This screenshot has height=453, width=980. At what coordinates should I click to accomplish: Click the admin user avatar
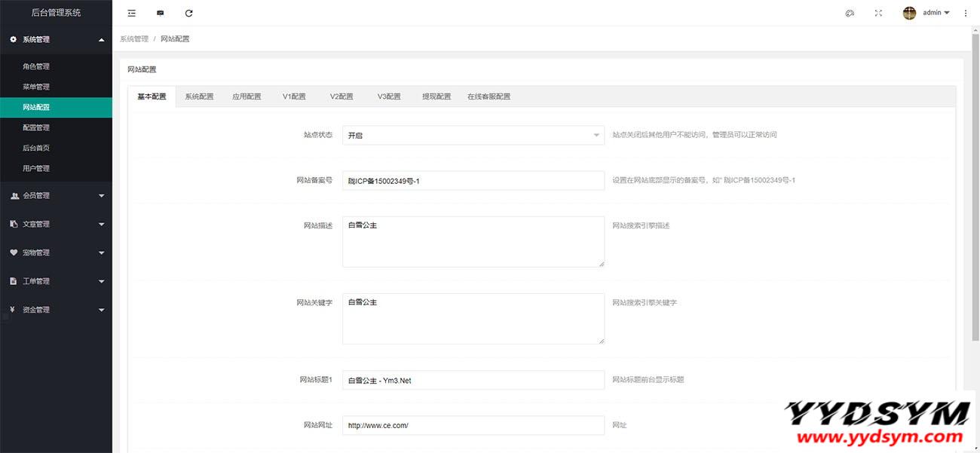coord(909,13)
